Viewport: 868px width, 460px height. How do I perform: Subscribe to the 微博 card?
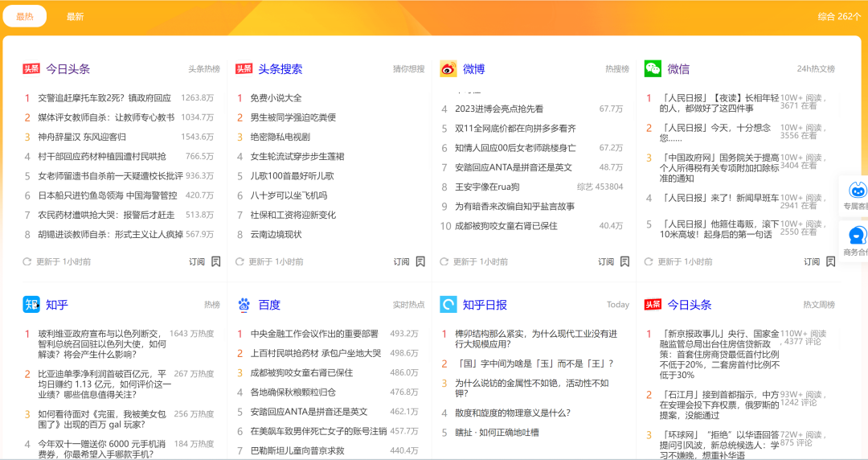[613, 261]
